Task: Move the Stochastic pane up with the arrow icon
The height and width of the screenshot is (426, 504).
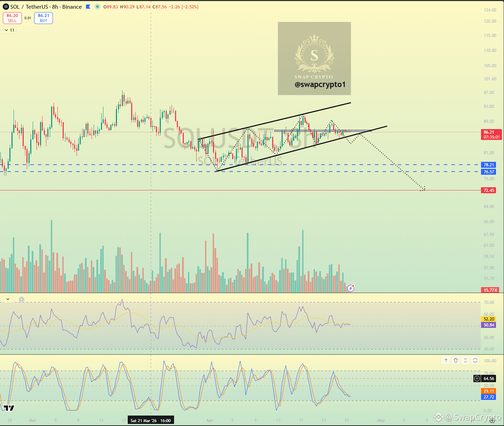Action: [x=446, y=360]
